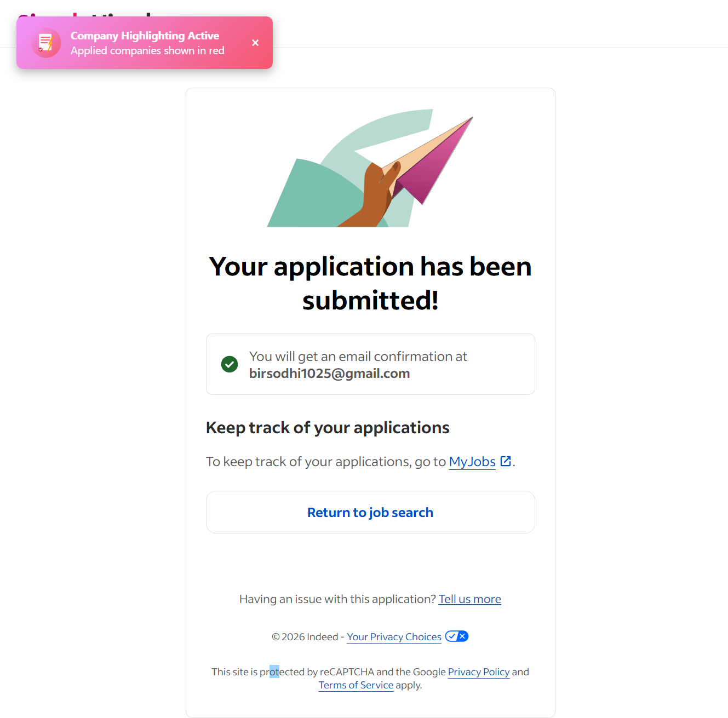Image resolution: width=728 pixels, height=718 pixels.
Task: Click the birsodhi1025@gmail.com email address
Action: click(x=329, y=374)
